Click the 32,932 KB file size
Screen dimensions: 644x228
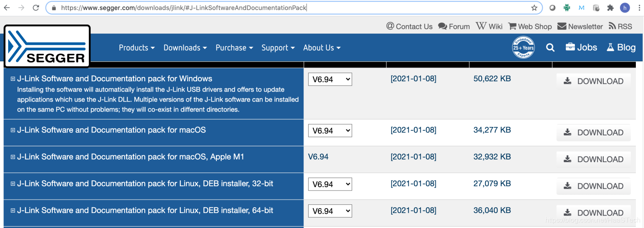coord(492,157)
